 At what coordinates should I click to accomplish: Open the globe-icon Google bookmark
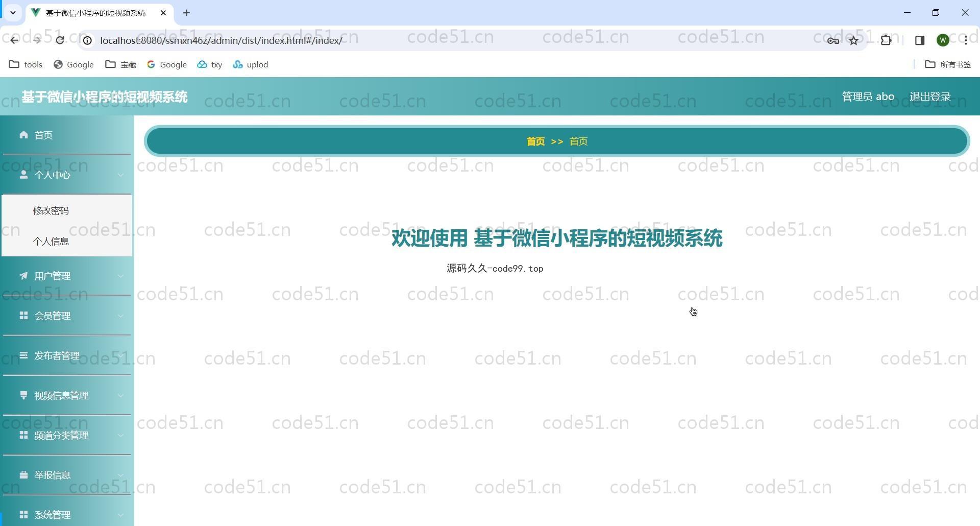click(x=73, y=64)
